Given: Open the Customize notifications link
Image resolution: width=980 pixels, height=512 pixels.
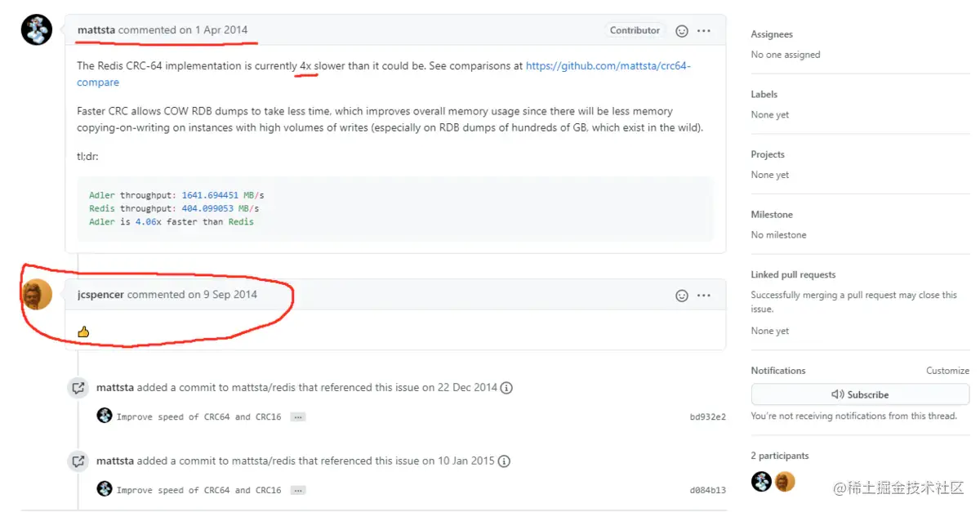Looking at the screenshot, I should [947, 371].
